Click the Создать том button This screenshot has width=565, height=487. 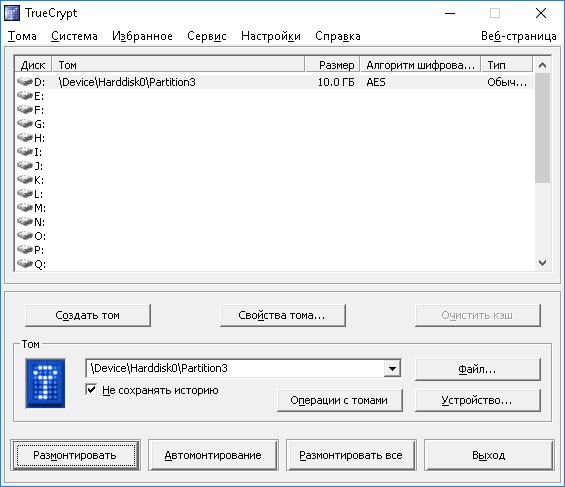click(x=88, y=316)
